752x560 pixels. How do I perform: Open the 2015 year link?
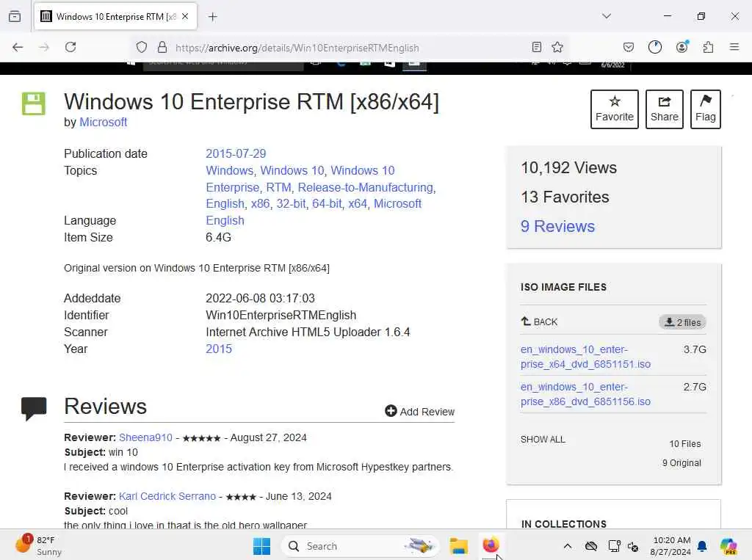click(219, 349)
